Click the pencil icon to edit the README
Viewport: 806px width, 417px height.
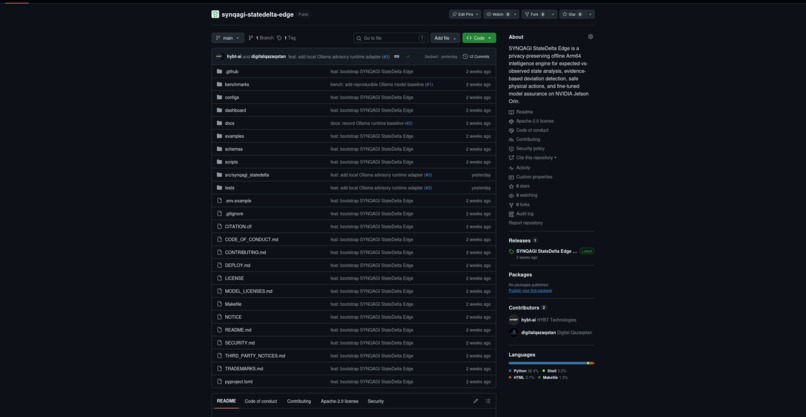click(475, 401)
